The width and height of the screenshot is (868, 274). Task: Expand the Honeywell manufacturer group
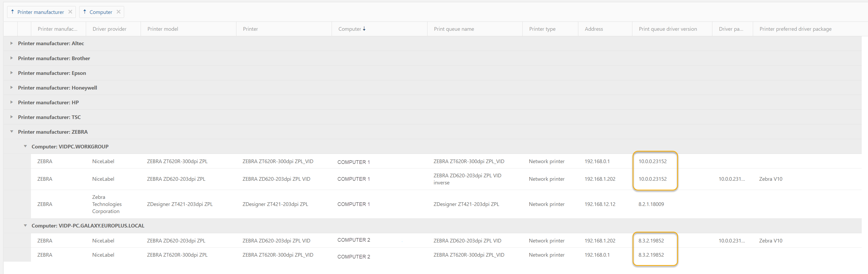pos(12,88)
